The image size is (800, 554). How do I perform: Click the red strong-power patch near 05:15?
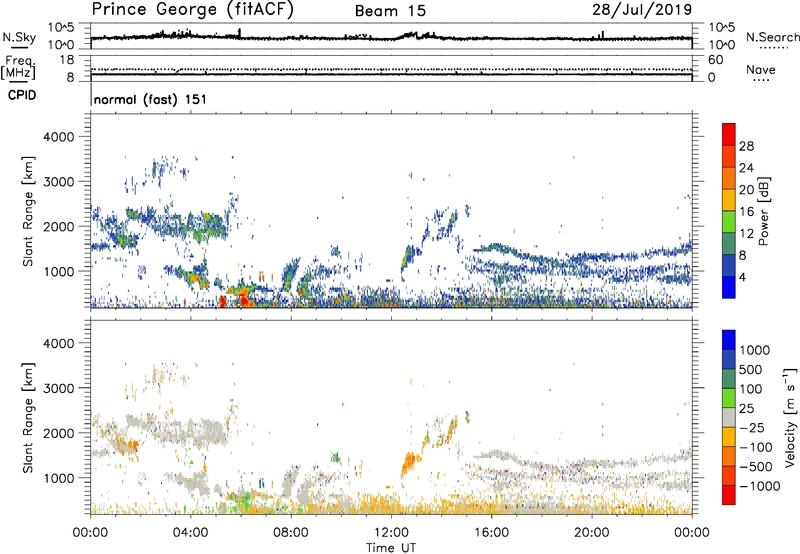222,300
